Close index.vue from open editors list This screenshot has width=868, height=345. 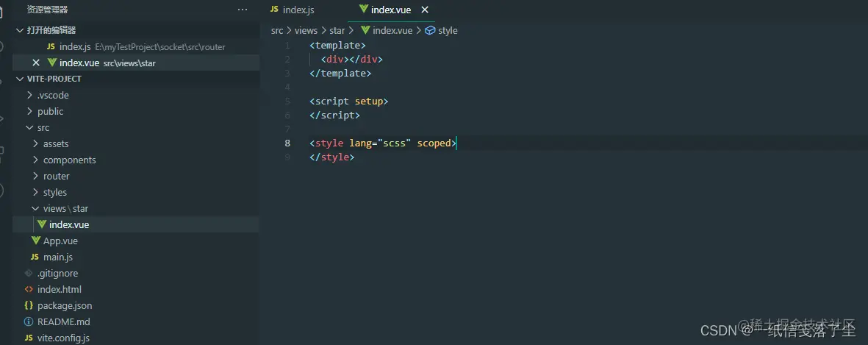pyautogui.click(x=36, y=63)
